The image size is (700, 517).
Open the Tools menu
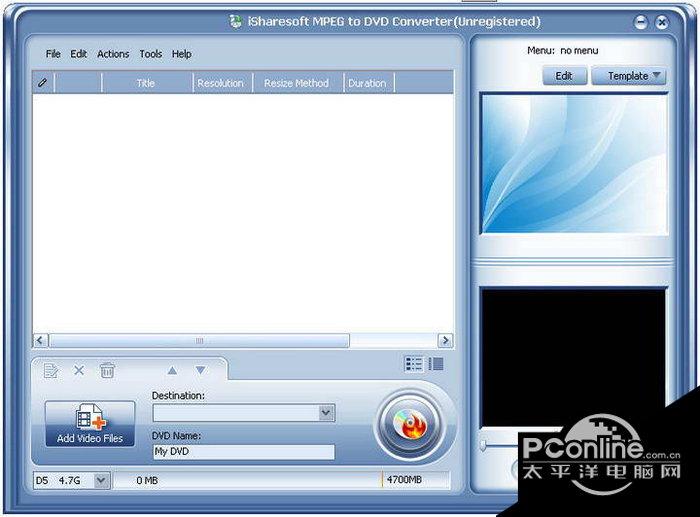point(150,54)
